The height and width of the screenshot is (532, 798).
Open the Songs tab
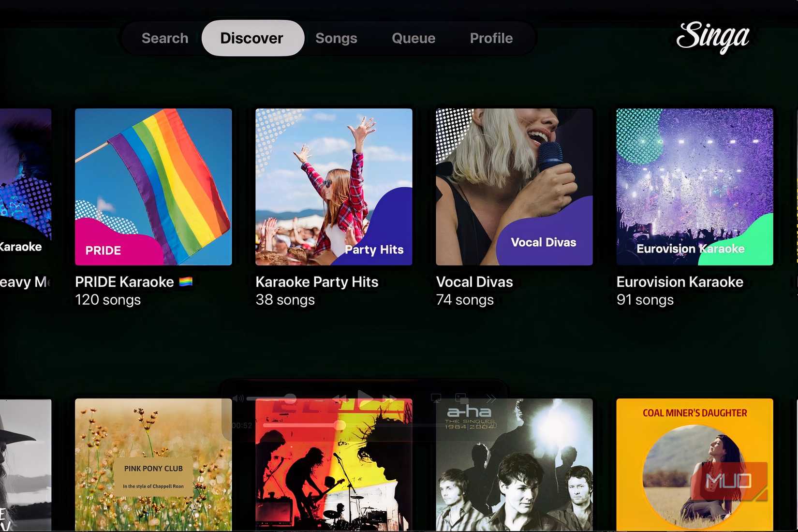click(x=336, y=38)
